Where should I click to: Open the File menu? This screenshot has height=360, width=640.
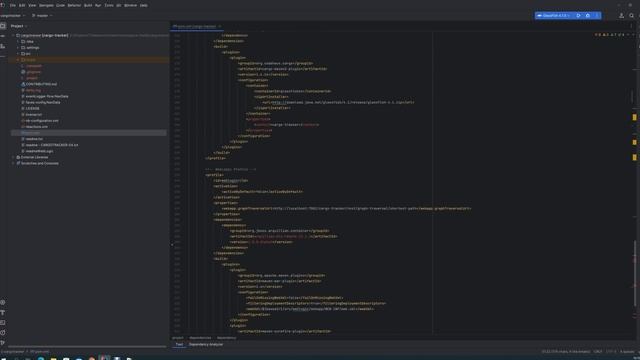[13, 5]
